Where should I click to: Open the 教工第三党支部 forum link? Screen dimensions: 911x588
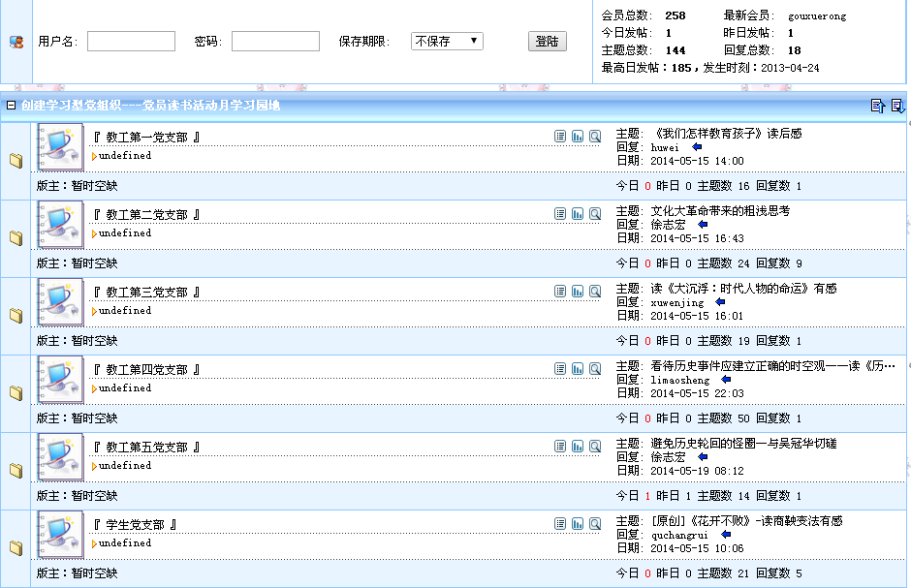[147, 293]
